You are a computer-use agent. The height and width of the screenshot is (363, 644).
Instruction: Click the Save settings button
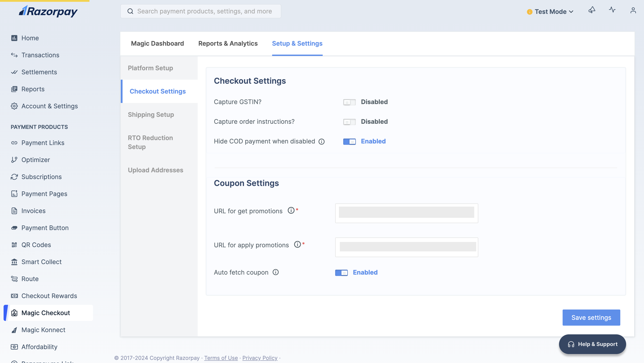(591, 318)
